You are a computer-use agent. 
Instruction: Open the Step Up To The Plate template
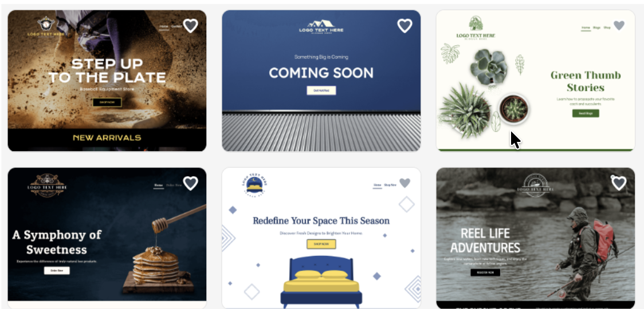107,81
